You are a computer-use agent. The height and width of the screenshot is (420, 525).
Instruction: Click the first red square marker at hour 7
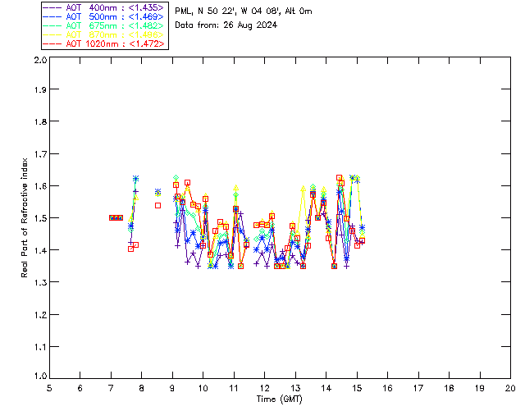tap(112, 217)
